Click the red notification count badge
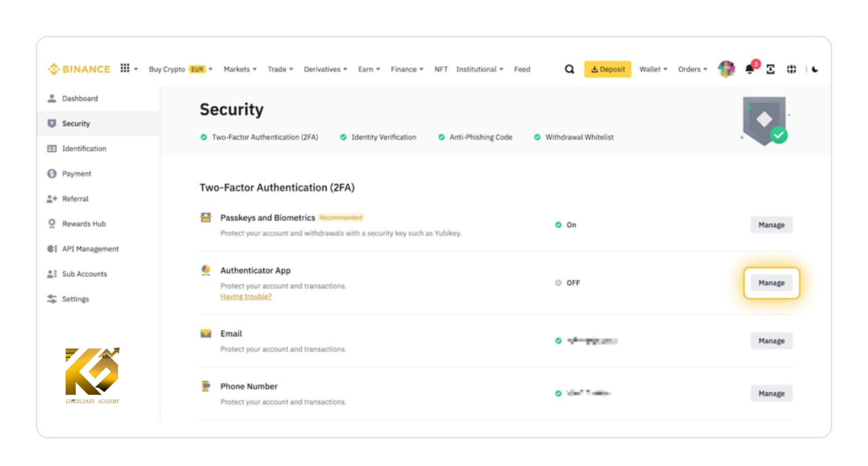This screenshot has width=868, height=466. click(756, 64)
